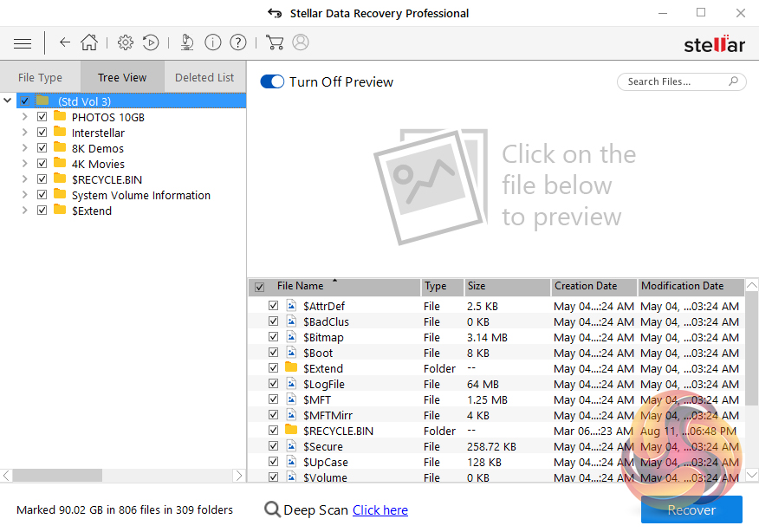Click the shopping cart icon
The height and width of the screenshot is (532, 759).
[275, 42]
